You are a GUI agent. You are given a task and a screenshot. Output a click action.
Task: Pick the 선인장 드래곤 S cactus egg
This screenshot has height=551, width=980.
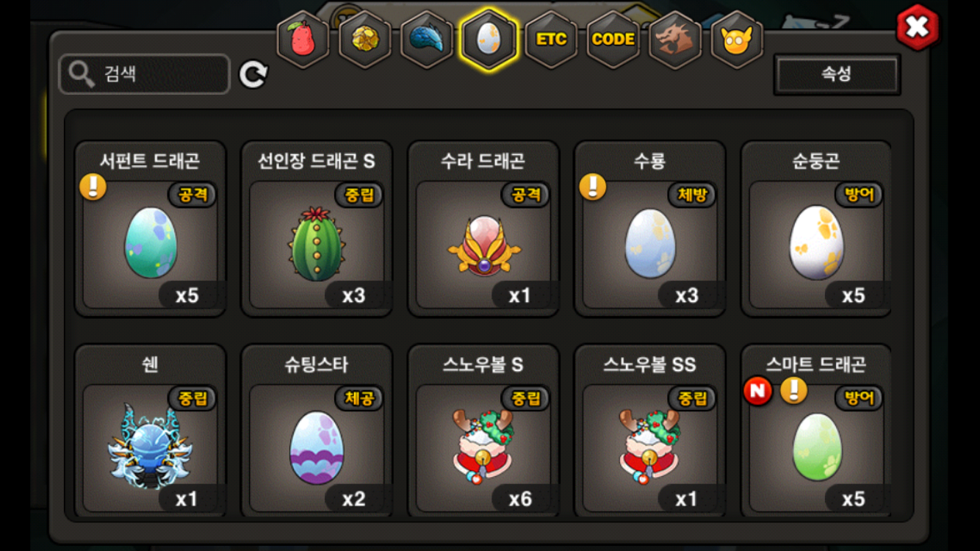(x=317, y=229)
